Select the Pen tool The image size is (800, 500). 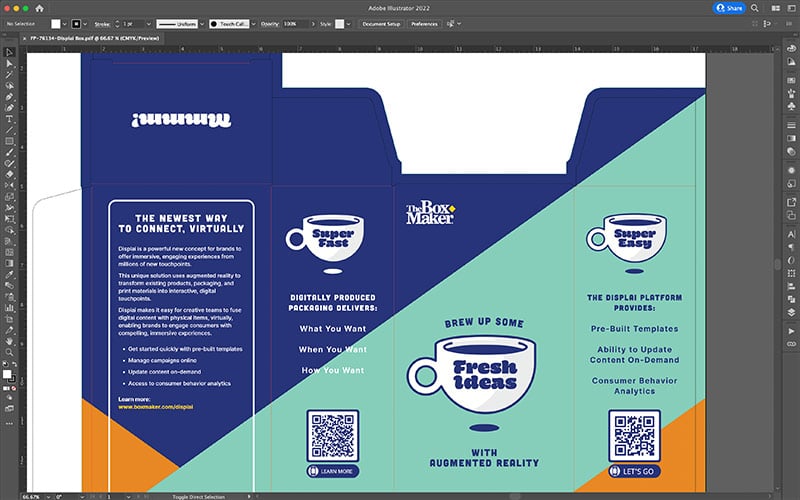[9, 97]
